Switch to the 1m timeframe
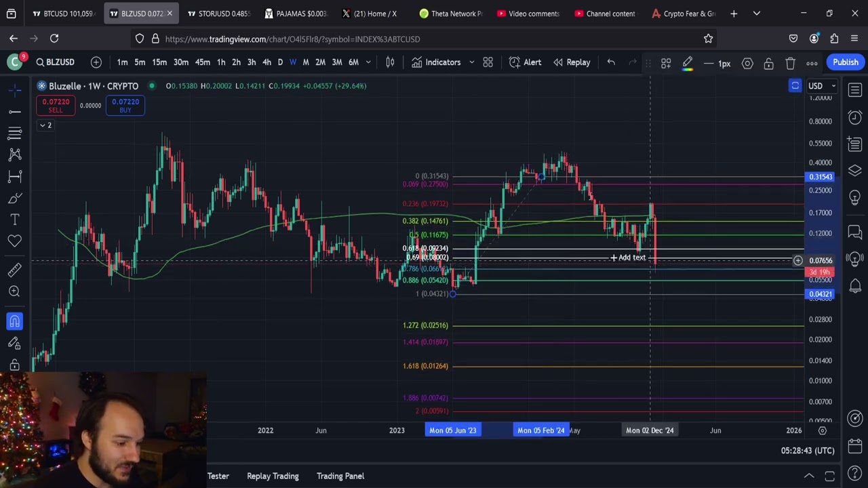 coord(122,62)
